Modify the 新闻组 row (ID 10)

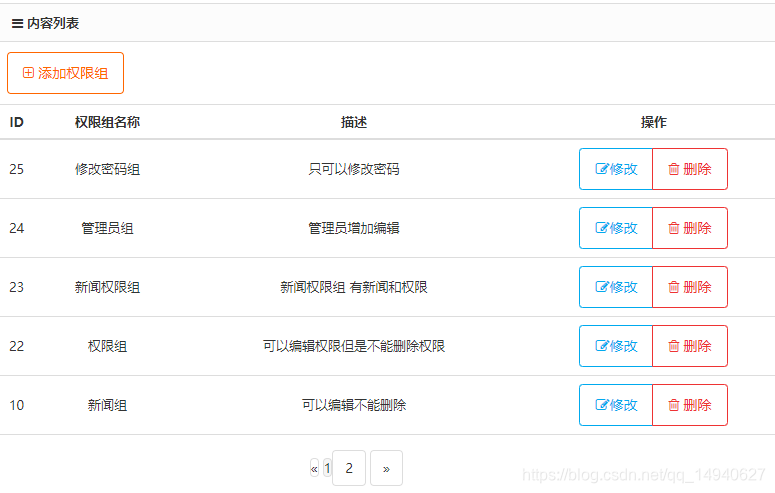click(616, 405)
